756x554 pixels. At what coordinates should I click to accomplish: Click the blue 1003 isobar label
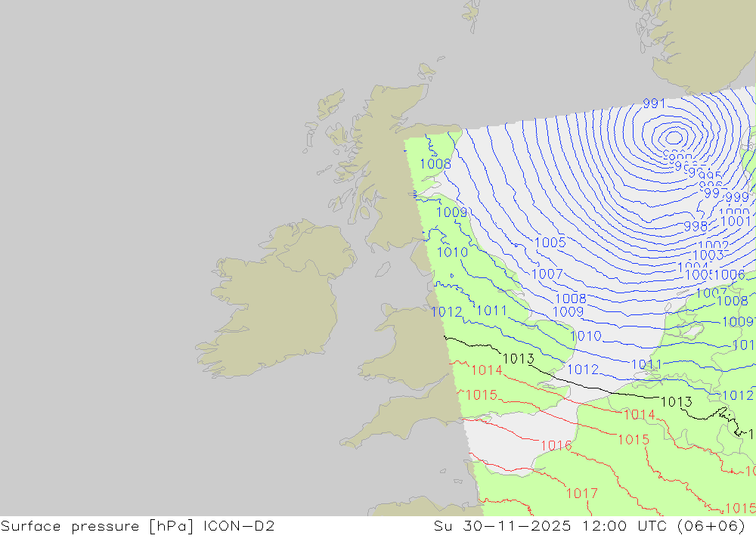pos(708,255)
